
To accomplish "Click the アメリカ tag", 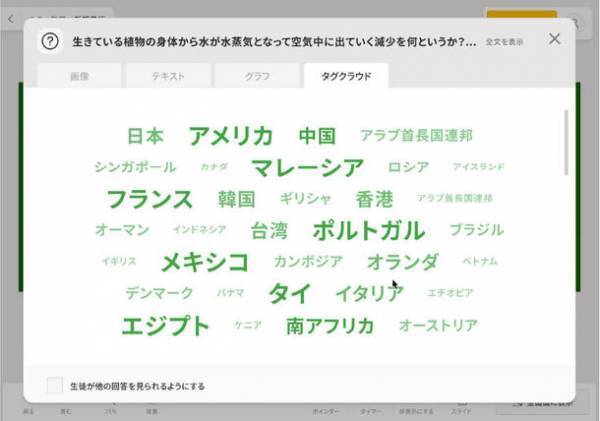I will (x=231, y=136).
